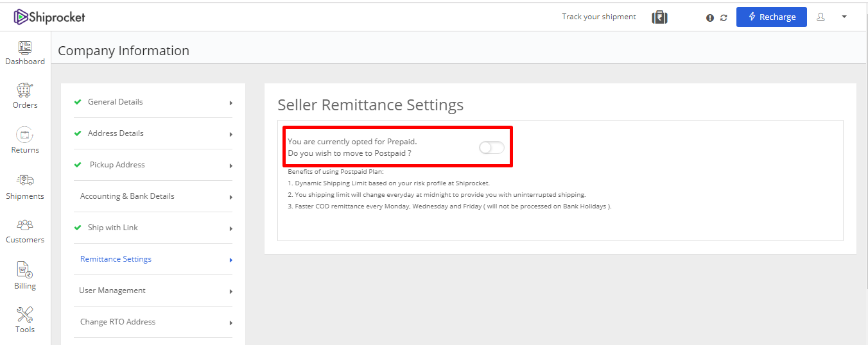The width and height of the screenshot is (868, 345).
Task: Open the Customers sidebar icon
Action: click(x=25, y=225)
